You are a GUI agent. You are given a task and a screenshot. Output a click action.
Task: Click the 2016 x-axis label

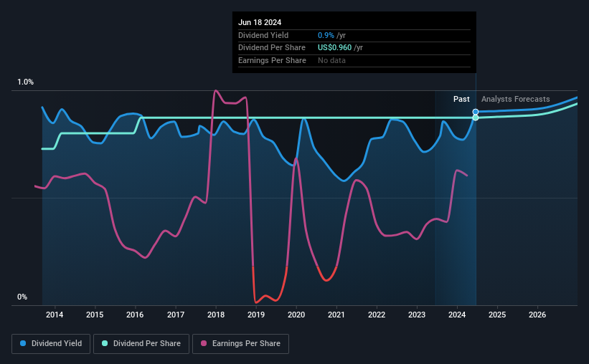(x=135, y=315)
